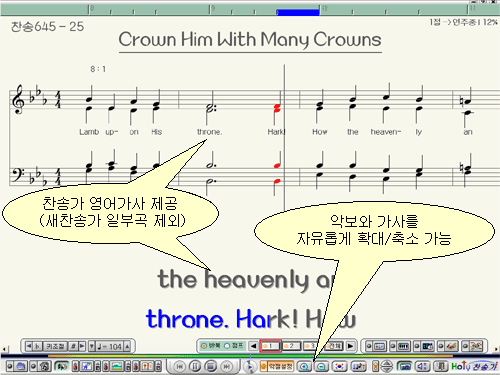The width and height of the screenshot is (500, 375).
Task: Increase tempo with the up arrow
Action: pyautogui.click(x=127, y=346)
